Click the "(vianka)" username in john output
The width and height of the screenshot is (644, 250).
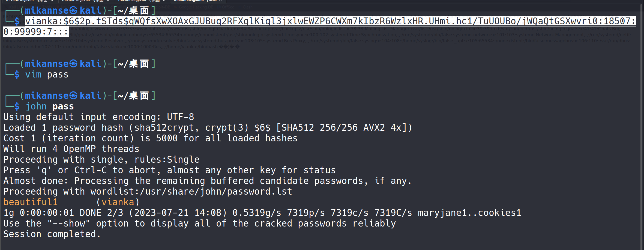point(118,202)
